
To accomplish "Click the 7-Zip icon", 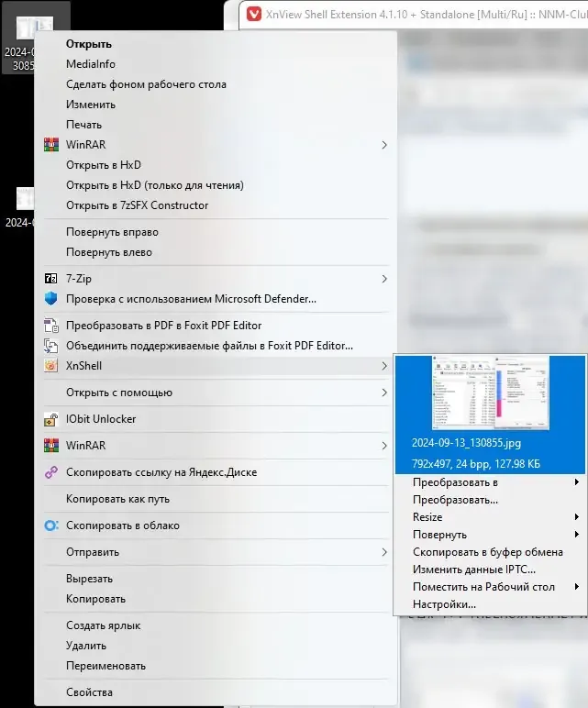I will (51, 279).
